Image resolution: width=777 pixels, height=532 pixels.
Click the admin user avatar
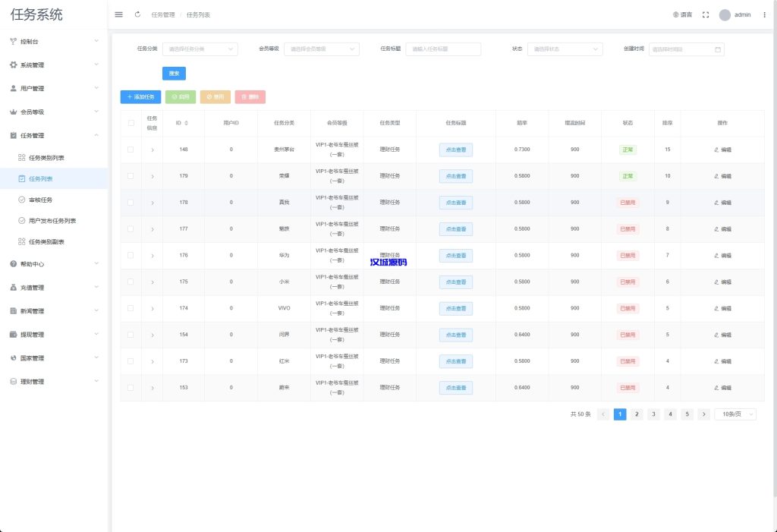coord(725,14)
